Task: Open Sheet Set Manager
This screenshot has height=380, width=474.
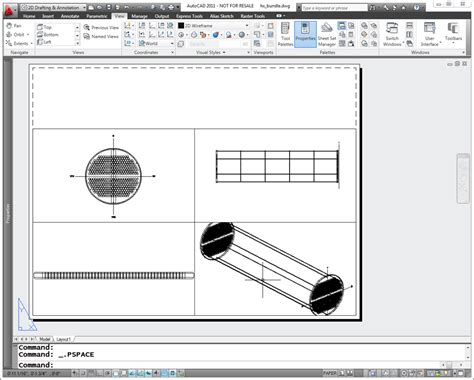Action: (x=327, y=34)
